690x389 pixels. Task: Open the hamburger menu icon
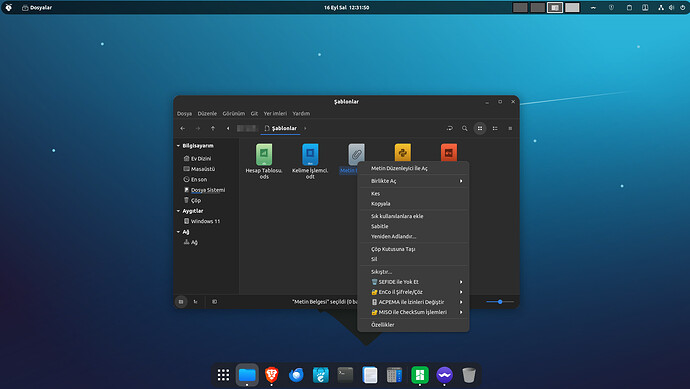click(510, 128)
